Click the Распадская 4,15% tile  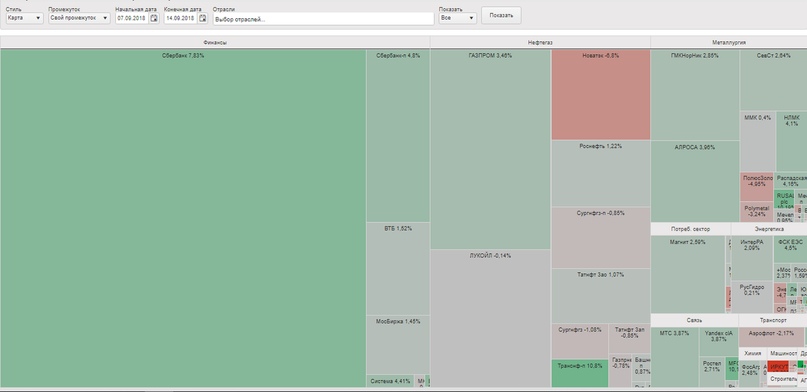pos(791,181)
